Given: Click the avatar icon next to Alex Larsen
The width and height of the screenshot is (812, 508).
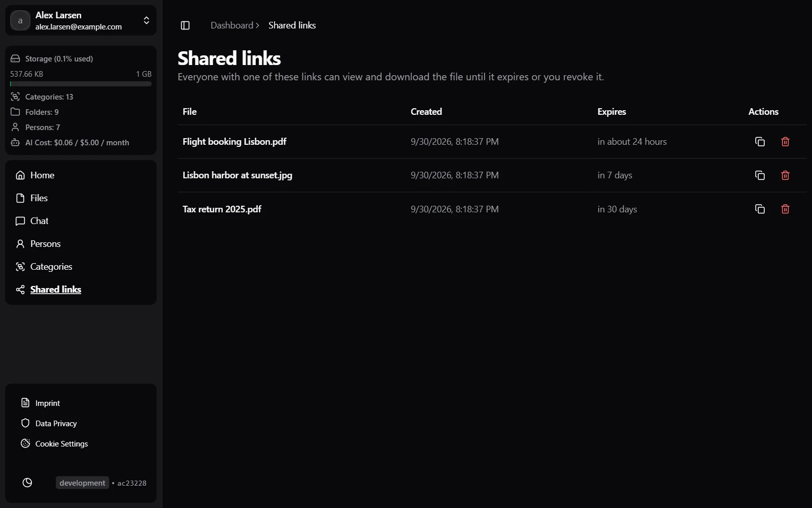Looking at the screenshot, I should 20,21.
